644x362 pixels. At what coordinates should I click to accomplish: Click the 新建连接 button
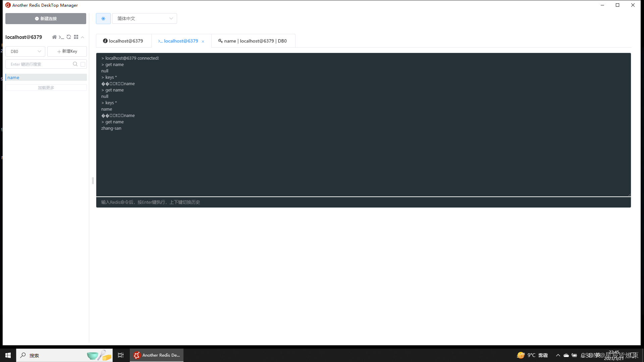click(x=46, y=19)
